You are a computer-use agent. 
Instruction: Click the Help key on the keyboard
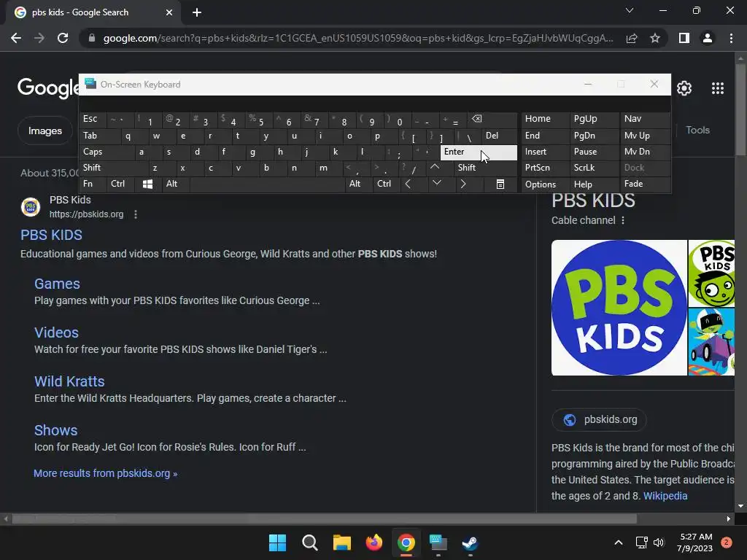[594, 184]
